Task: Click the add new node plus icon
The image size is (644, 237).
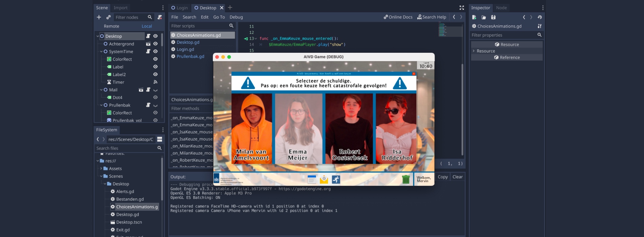Action: [99, 17]
